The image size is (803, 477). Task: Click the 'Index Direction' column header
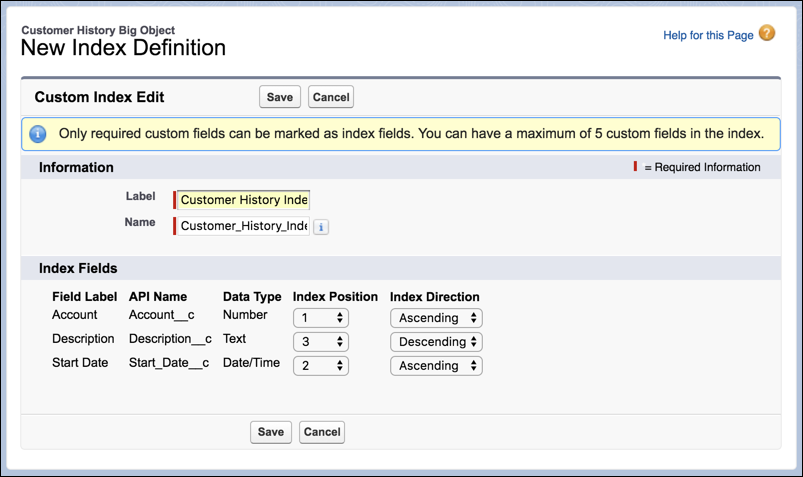pos(435,297)
